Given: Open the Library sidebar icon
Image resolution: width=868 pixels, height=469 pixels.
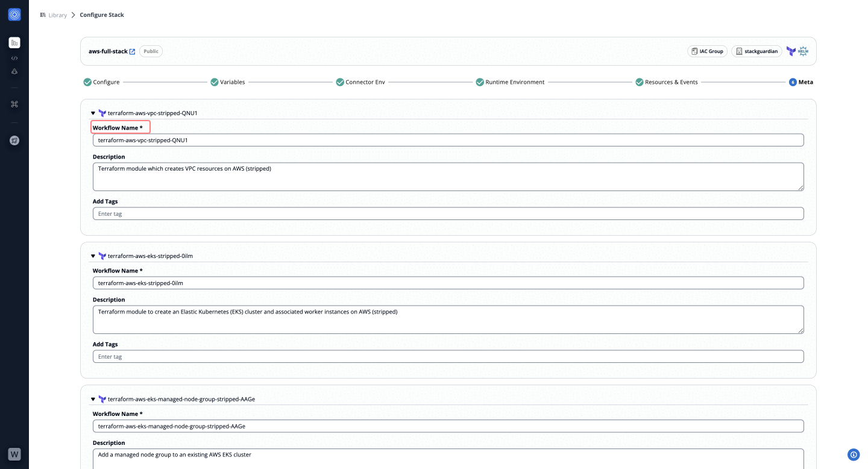Looking at the screenshot, I should click(x=14, y=43).
